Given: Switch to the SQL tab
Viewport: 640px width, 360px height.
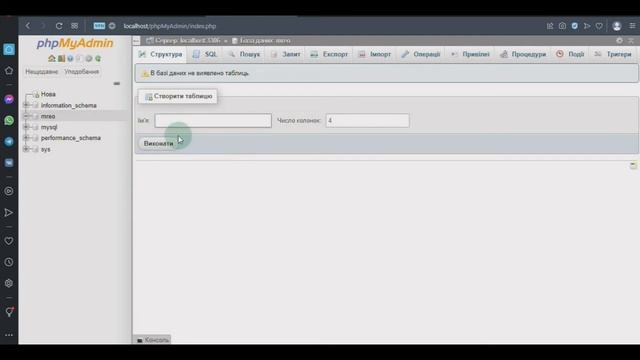Looking at the screenshot, I should (205, 54).
